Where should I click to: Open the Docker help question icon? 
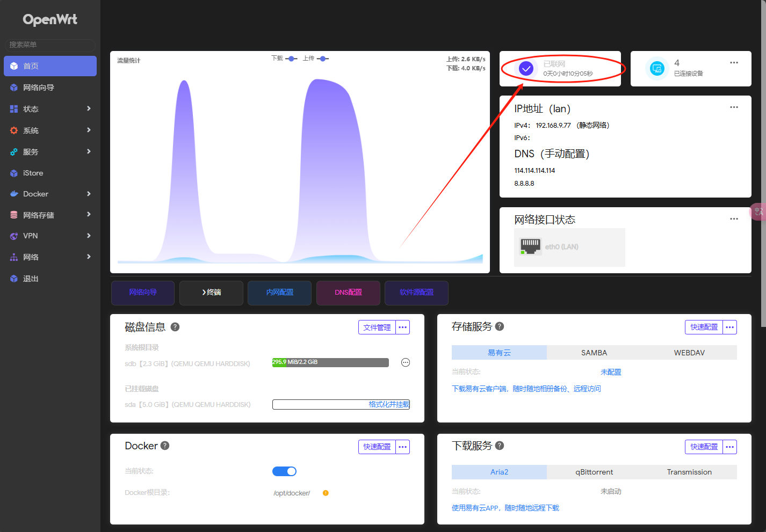(x=165, y=445)
